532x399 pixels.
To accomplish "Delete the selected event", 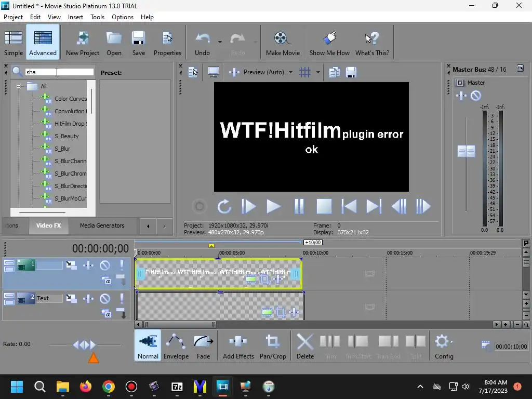I will pyautogui.click(x=305, y=345).
